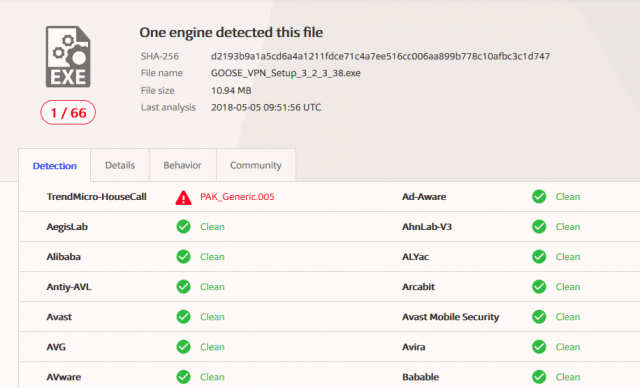The width and height of the screenshot is (640, 388).
Task: Click the AVware engine name
Action: 64,377
